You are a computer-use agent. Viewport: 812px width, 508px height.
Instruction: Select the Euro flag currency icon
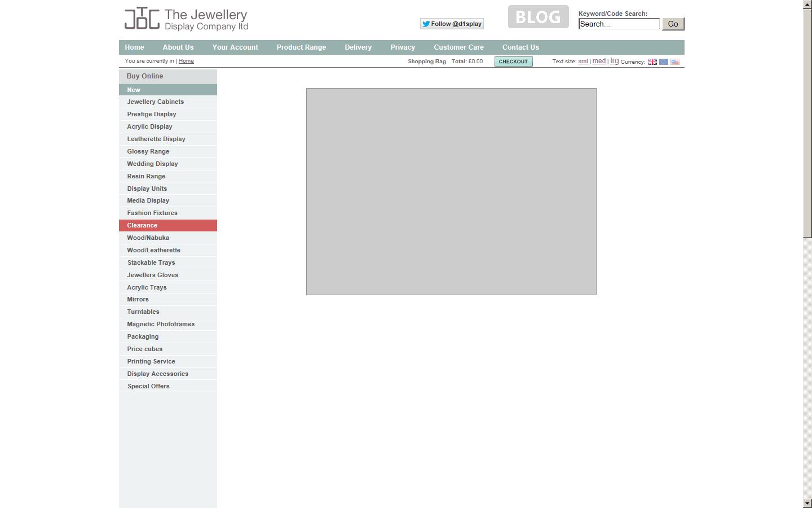664,61
